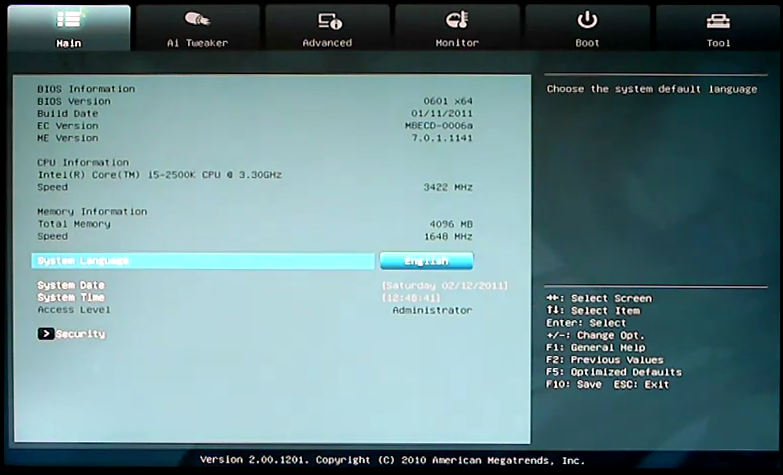Open the Tool tab label
The image size is (783, 475).
click(718, 43)
